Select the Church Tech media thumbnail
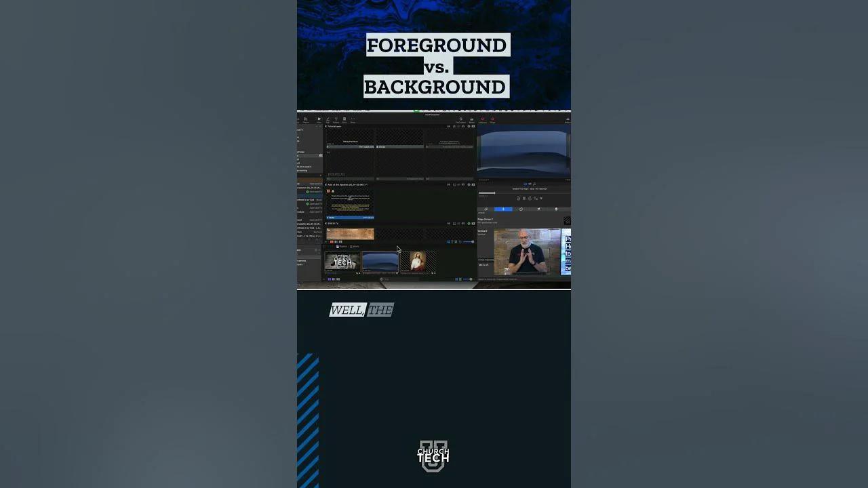 point(342,262)
